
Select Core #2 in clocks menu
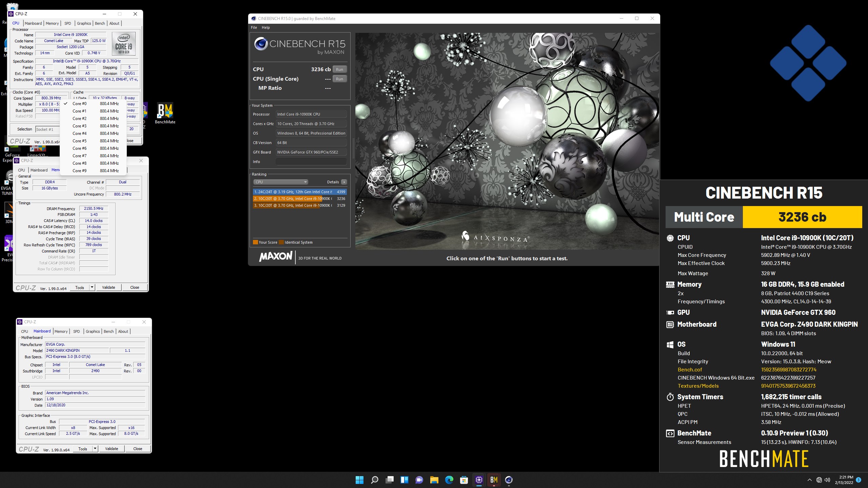93,119
